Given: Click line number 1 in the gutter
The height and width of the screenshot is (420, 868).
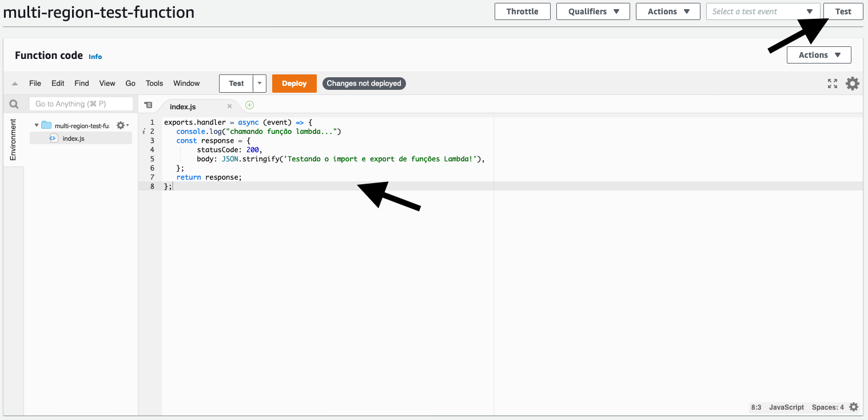Looking at the screenshot, I should [152, 122].
